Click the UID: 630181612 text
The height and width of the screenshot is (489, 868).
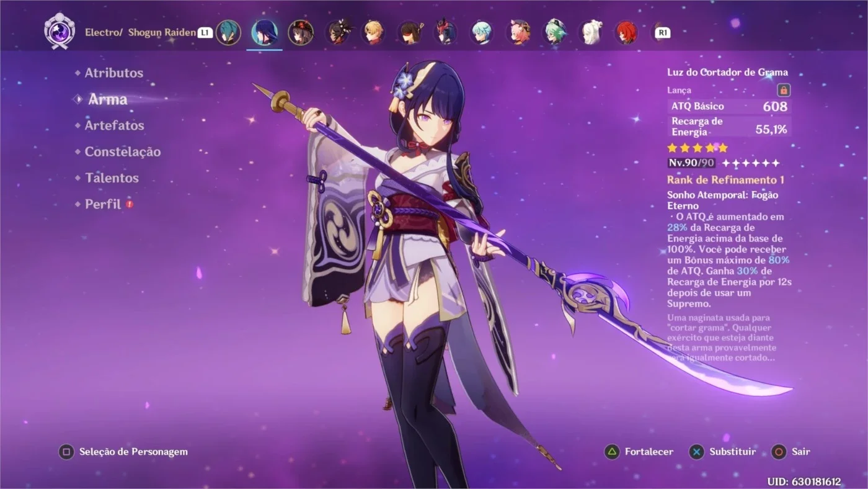click(804, 482)
